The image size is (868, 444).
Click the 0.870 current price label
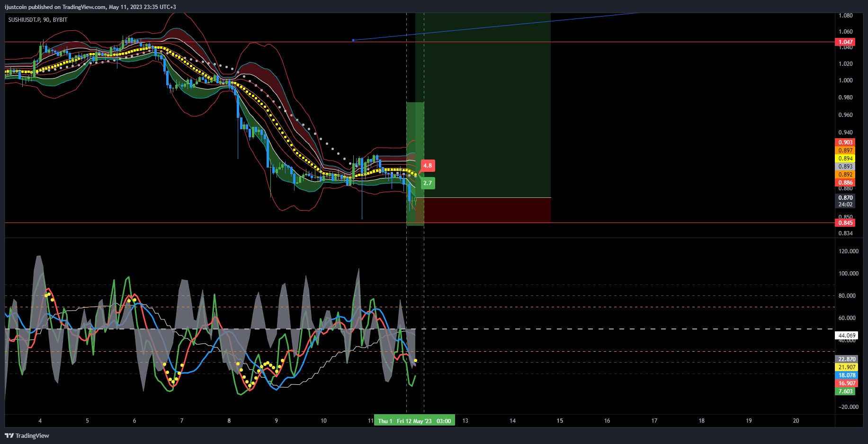846,198
